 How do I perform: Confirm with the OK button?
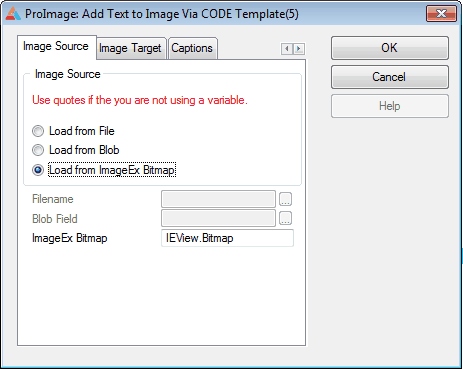pyautogui.click(x=390, y=48)
